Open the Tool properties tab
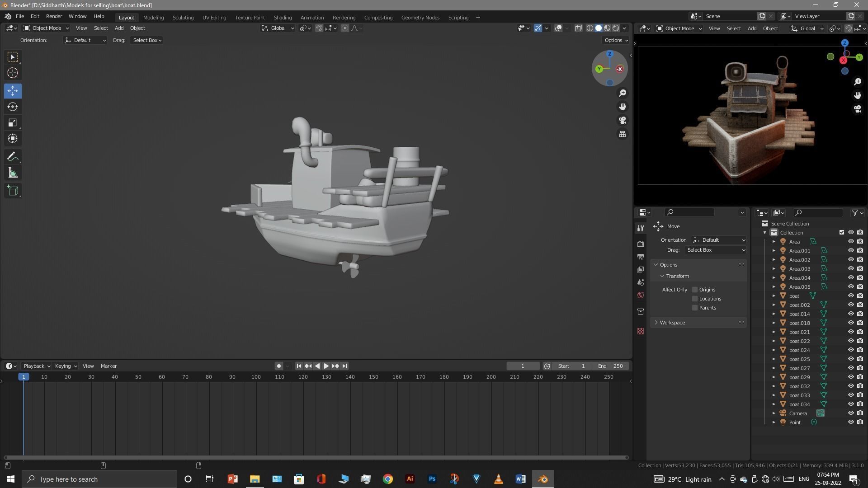The image size is (868, 488). click(x=640, y=228)
